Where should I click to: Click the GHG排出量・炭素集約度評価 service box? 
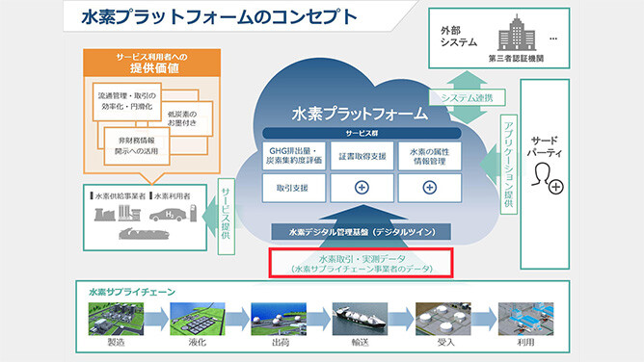tap(294, 156)
